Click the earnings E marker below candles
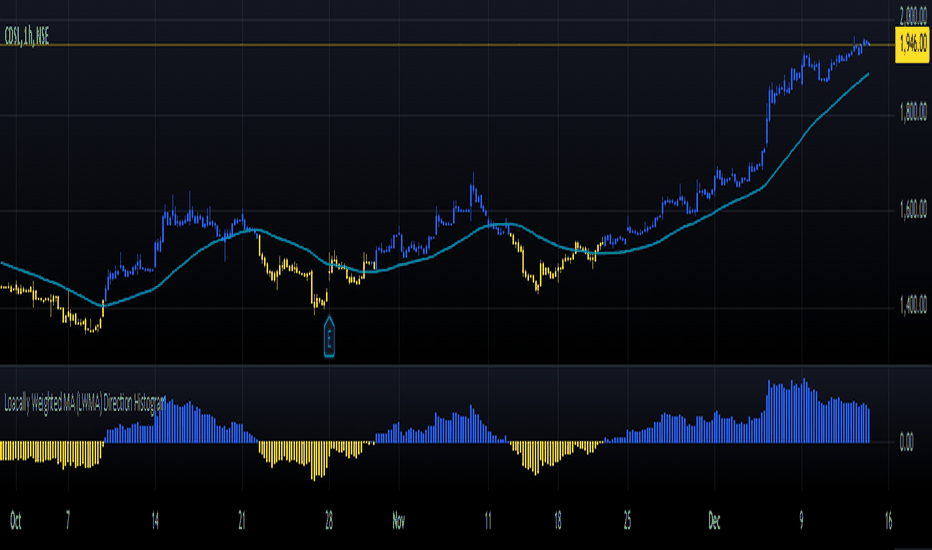 [x=329, y=338]
